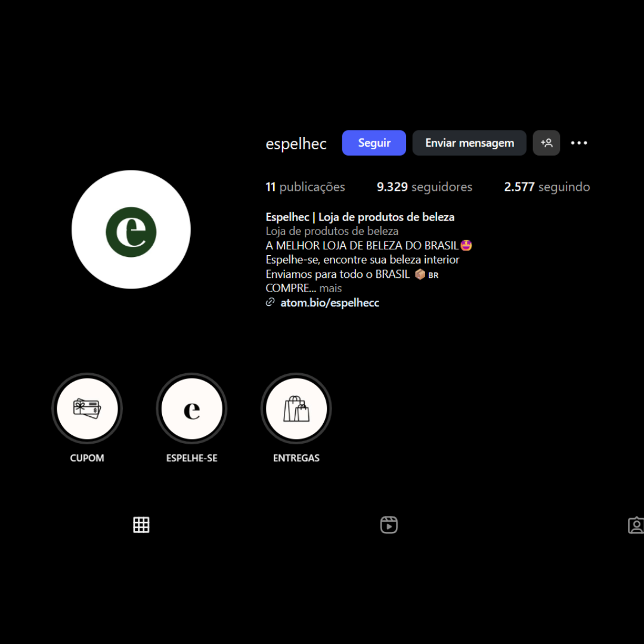Open the ESPELHE-SE story highlight
Viewport: 644px width, 644px height.
click(191, 409)
